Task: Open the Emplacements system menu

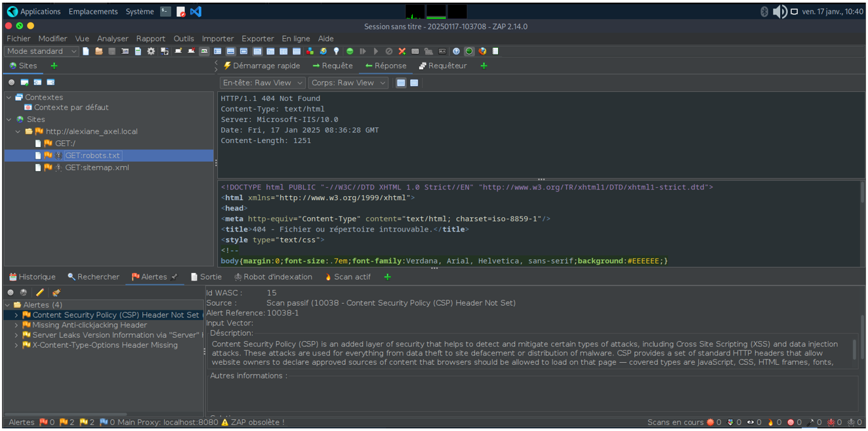Action: [x=93, y=11]
